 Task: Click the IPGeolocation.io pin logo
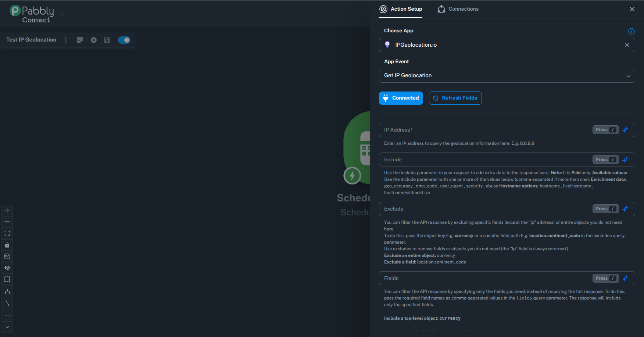click(x=387, y=45)
